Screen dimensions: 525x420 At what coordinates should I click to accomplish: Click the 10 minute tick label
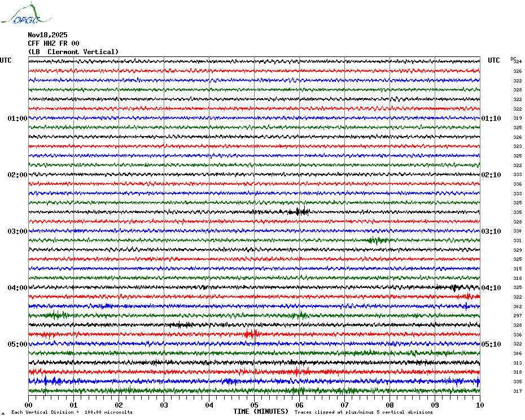click(x=480, y=405)
